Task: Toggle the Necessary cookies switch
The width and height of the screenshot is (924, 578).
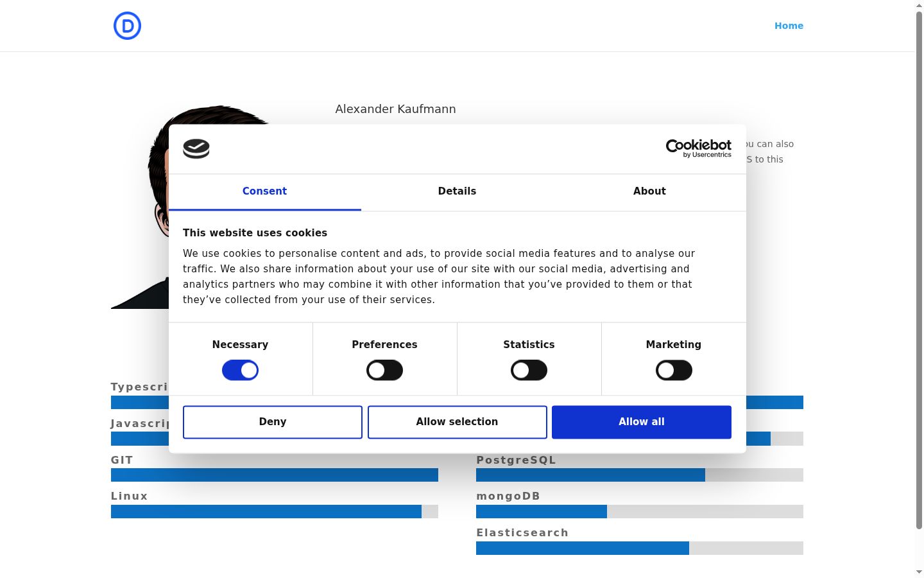Action: [x=240, y=371]
